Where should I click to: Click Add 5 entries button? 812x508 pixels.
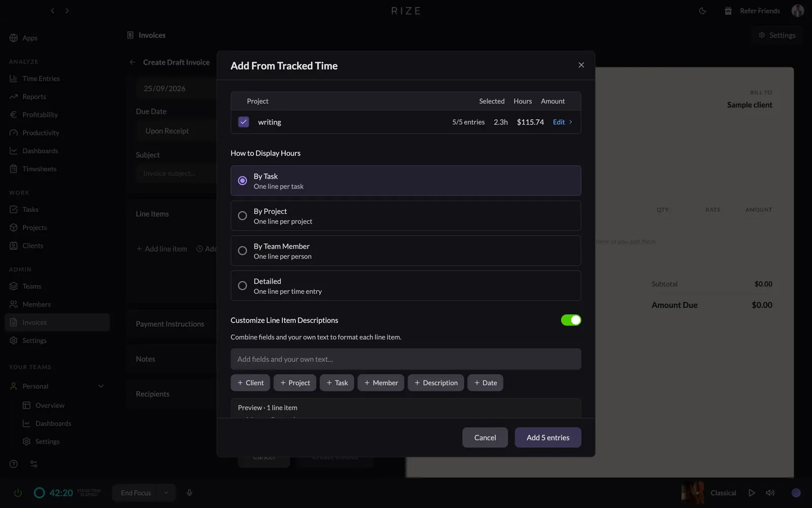coord(548,437)
